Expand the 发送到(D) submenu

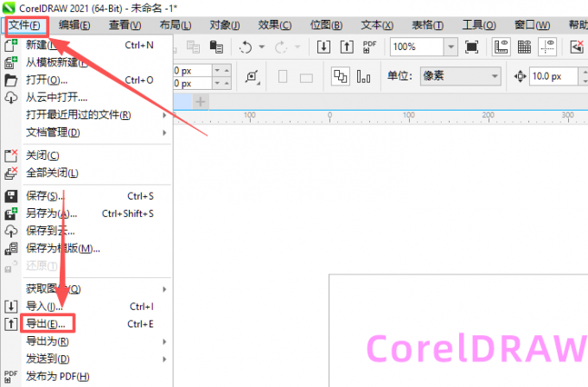pos(88,358)
